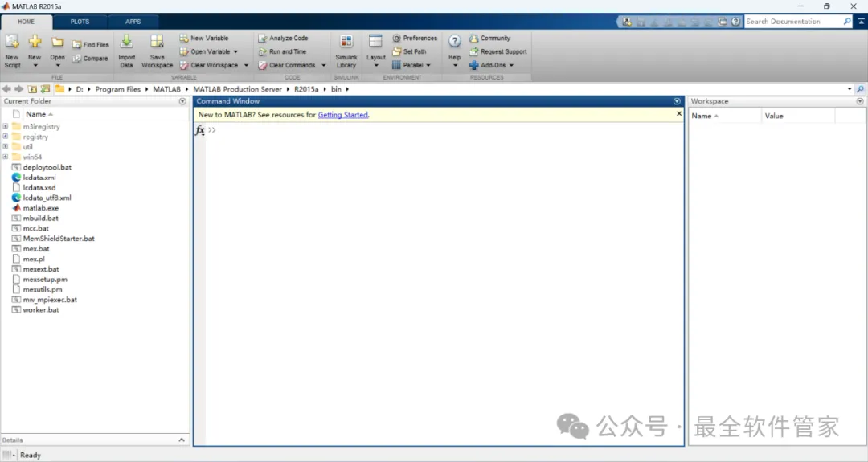Open the Open Variable dropdown arrow
Screen dimensions: 868x462
235,52
